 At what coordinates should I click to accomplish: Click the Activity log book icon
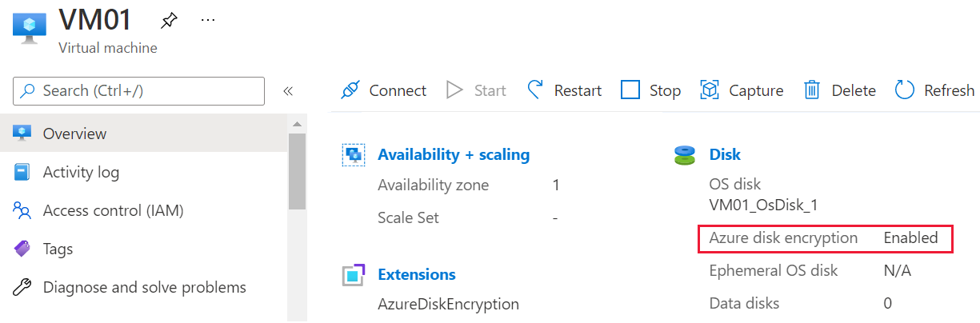(x=22, y=172)
